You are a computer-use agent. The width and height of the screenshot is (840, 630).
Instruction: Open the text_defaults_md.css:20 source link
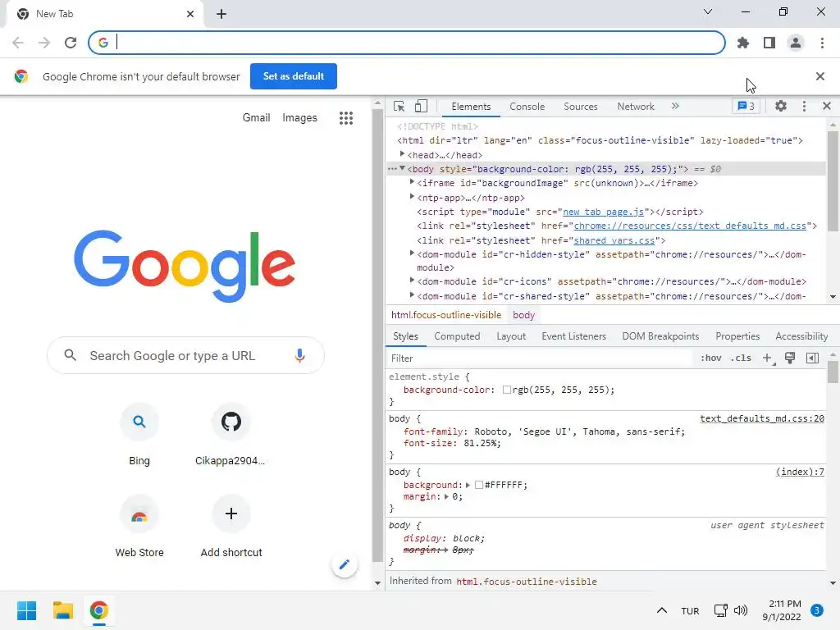pyautogui.click(x=762, y=418)
